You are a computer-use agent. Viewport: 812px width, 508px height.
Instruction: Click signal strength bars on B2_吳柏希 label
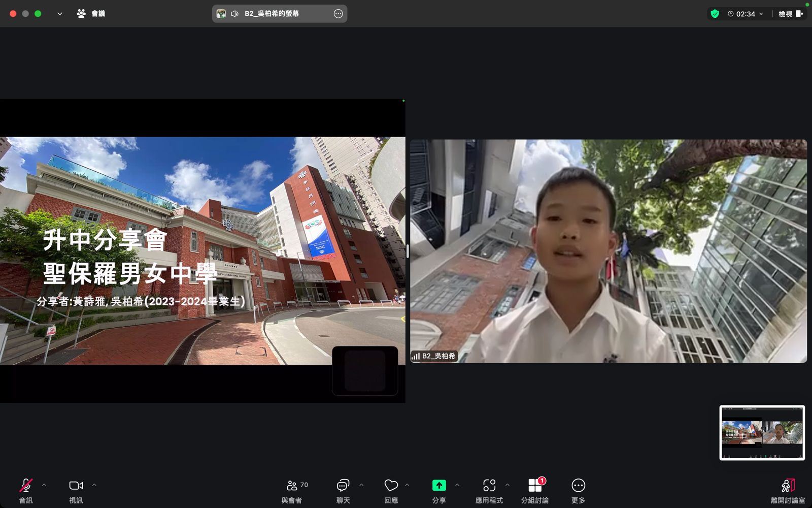click(x=416, y=356)
